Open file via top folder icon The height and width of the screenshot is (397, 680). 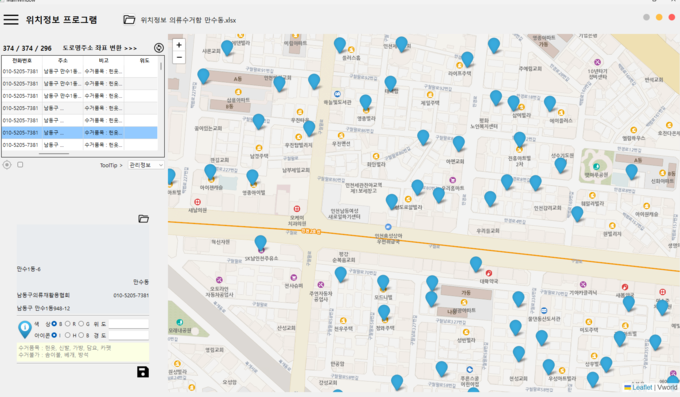tap(129, 20)
